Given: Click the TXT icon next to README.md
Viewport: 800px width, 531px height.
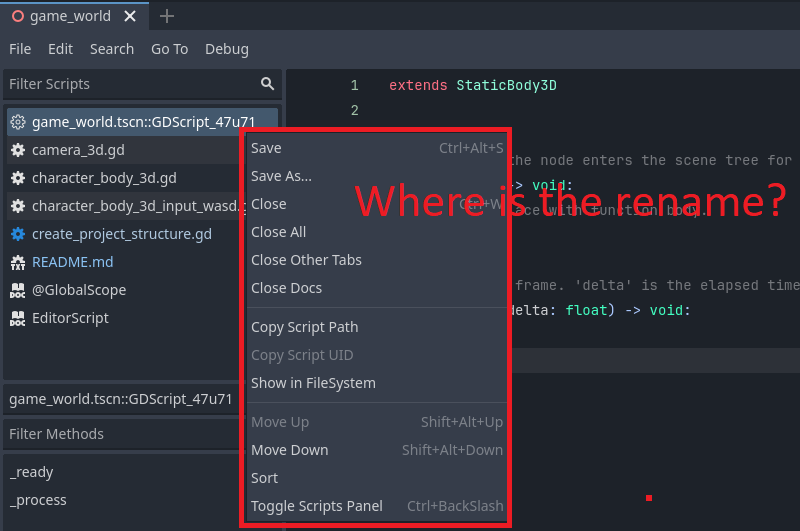Looking at the screenshot, I should (x=18, y=262).
